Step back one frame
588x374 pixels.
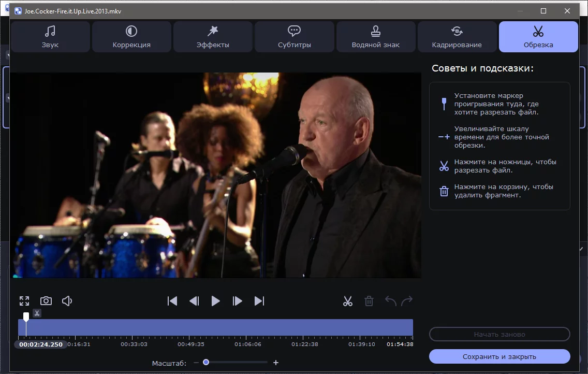[194, 301]
